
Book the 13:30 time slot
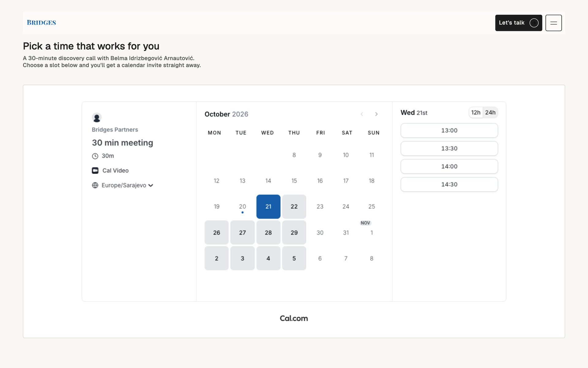click(x=449, y=148)
